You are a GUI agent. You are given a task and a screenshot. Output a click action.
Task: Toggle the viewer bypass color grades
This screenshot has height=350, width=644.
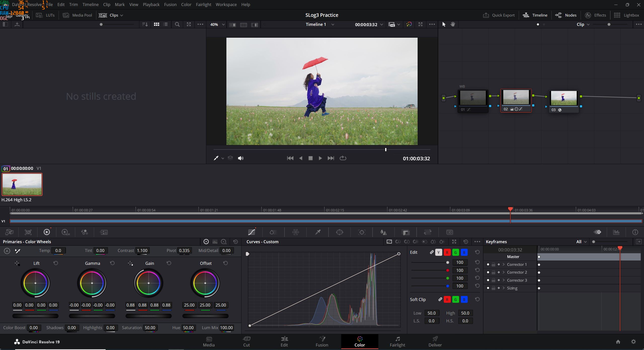(409, 24)
